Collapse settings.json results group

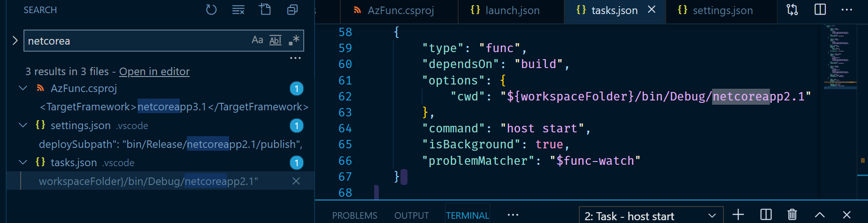(x=23, y=125)
